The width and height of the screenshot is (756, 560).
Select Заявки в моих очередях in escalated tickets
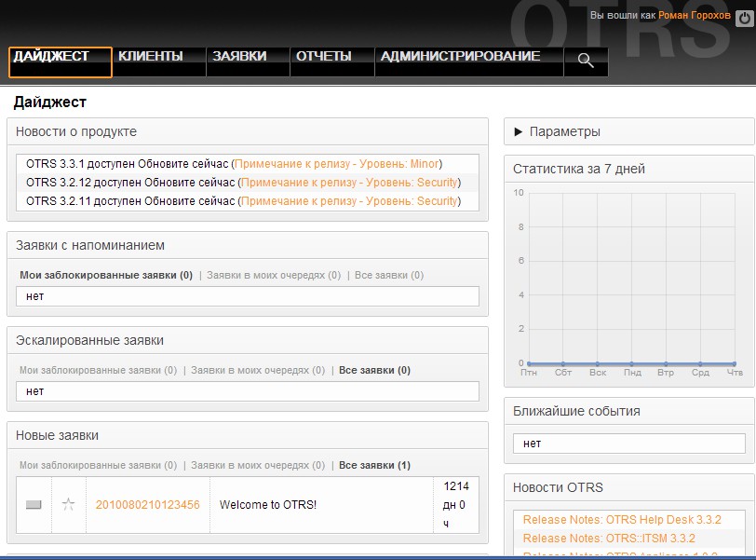point(258,370)
